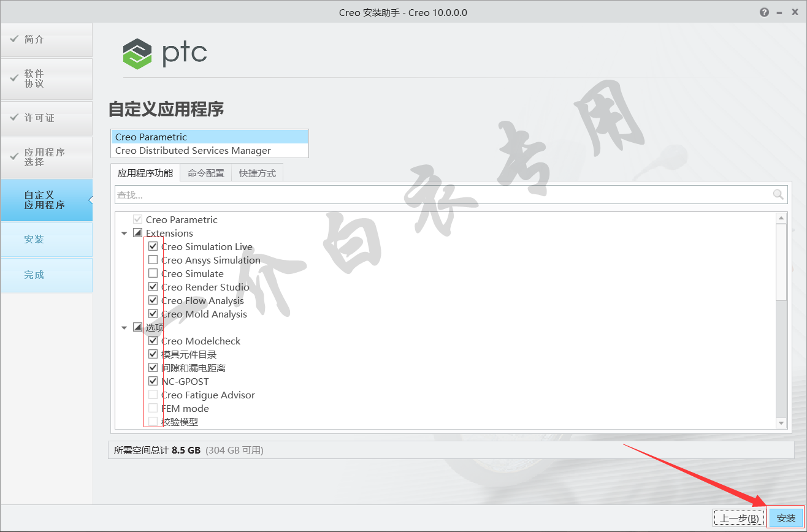Go to the 简介 step in sidebar
807x532 pixels.
coord(47,40)
